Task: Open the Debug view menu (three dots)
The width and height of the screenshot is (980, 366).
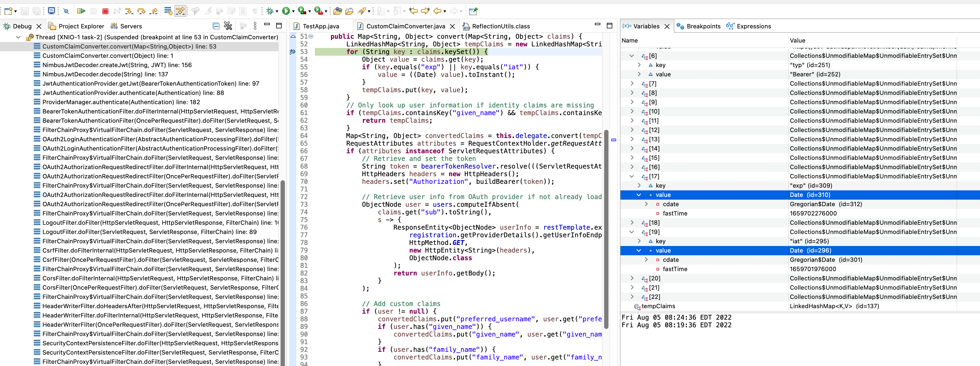Action: point(255,26)
